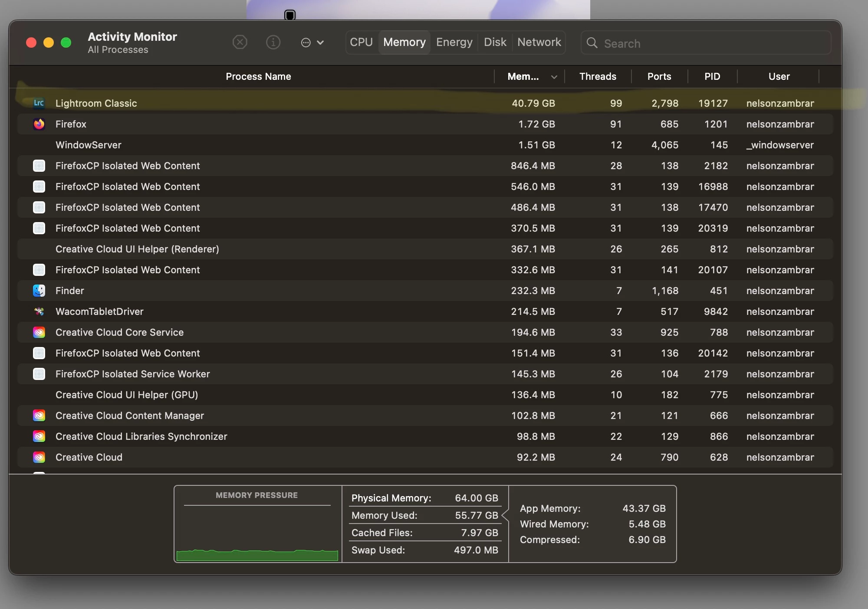Click the Creative Cloud Core Service icon

click(39, 332)
